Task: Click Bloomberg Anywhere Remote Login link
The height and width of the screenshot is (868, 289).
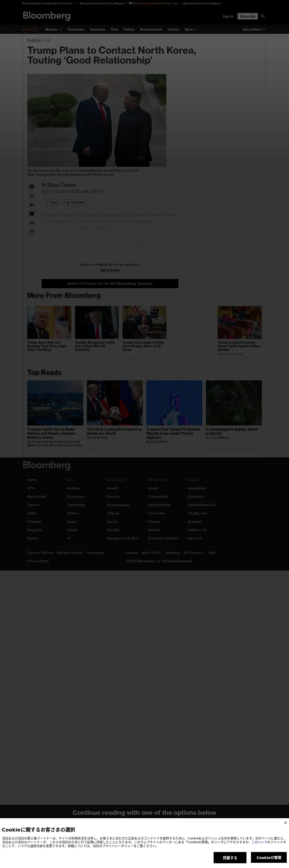Action: (x=154, y=3)
